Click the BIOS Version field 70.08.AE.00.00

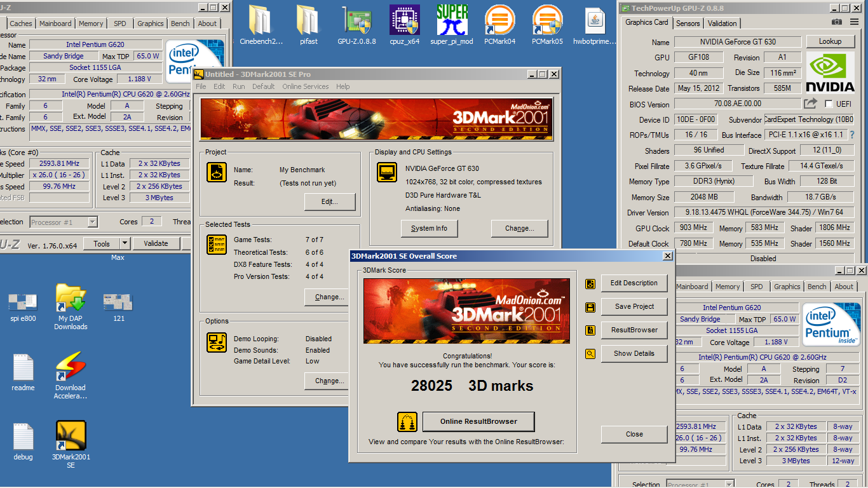(738, 104)
